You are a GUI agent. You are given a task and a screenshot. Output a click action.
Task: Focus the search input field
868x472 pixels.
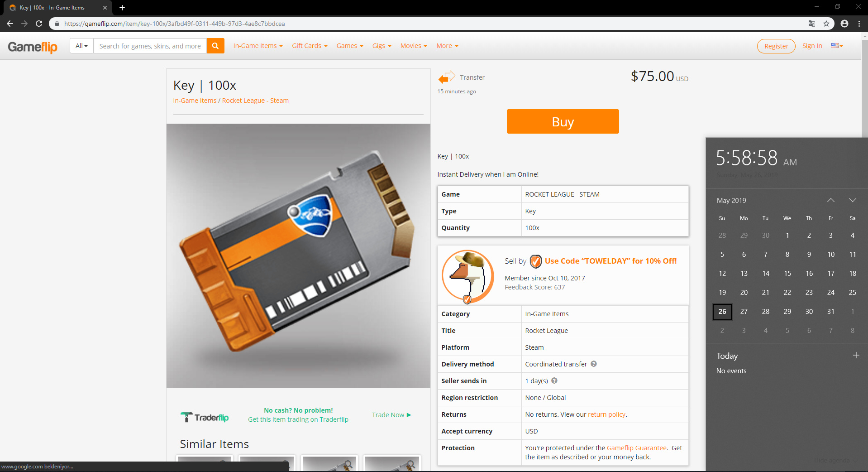[150, 46]
